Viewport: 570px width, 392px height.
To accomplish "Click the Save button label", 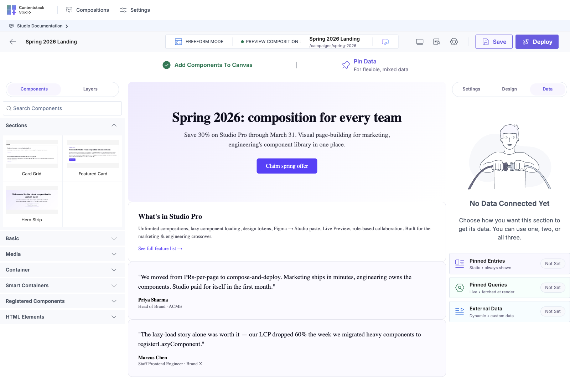I will point(499,42).
